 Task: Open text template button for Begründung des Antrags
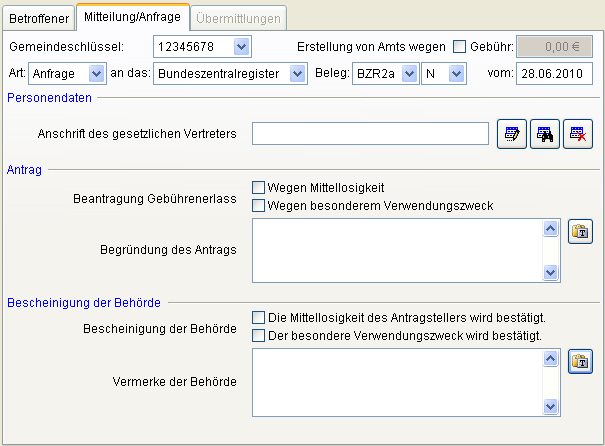click(580, 232)
